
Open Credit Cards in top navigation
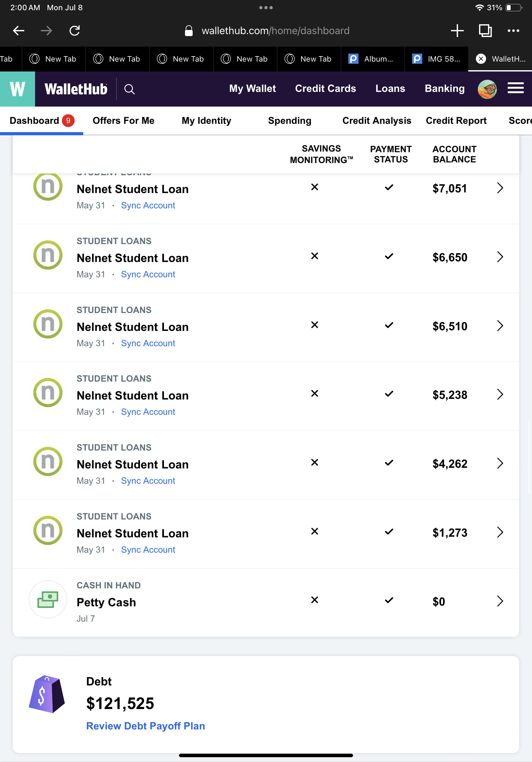point(325,89)
